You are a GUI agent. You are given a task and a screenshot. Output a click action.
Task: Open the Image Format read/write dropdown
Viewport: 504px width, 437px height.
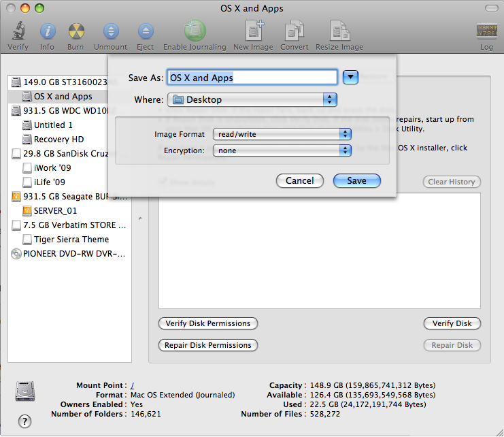282,134
